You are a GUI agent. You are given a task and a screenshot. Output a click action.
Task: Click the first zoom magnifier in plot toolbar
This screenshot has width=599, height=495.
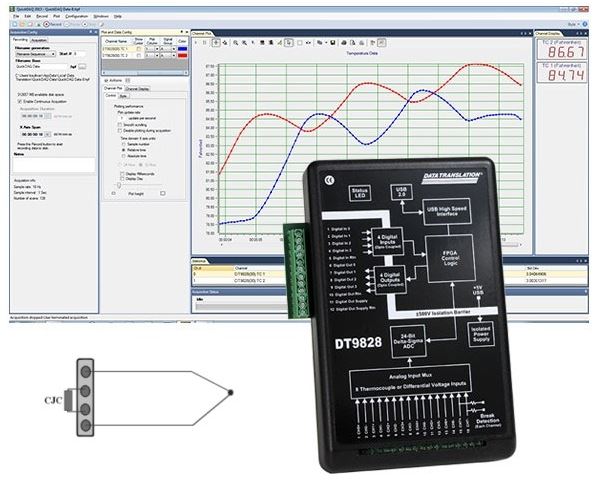click(x=236, y=42)
